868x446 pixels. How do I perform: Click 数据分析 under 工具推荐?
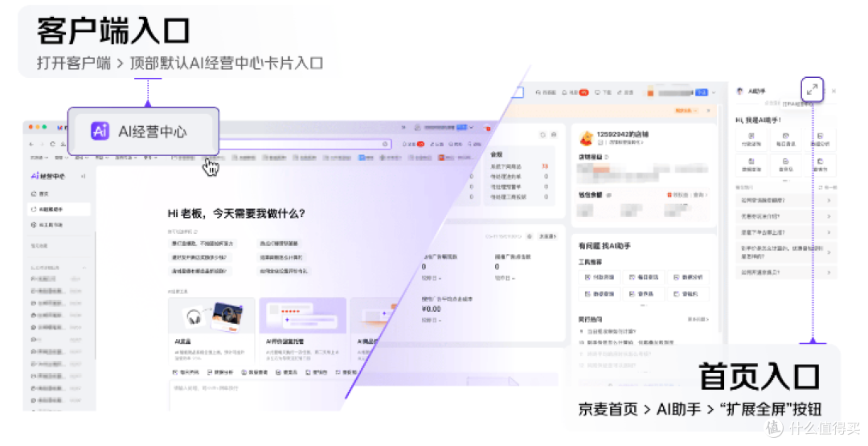tap(687, 276)
